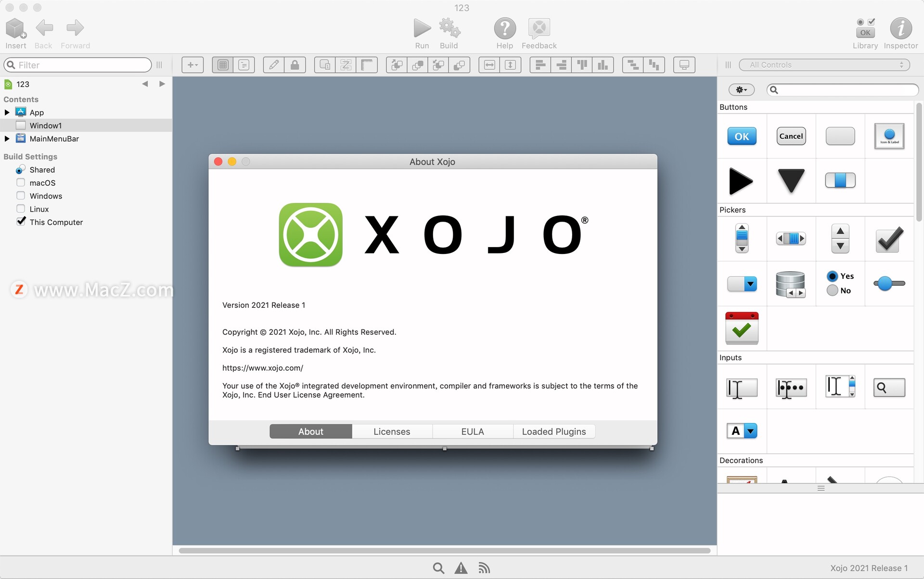The height and width of the screenshot is (579, 924).
Task: Select the Shared build setting
Action: [x=42, y=170]
